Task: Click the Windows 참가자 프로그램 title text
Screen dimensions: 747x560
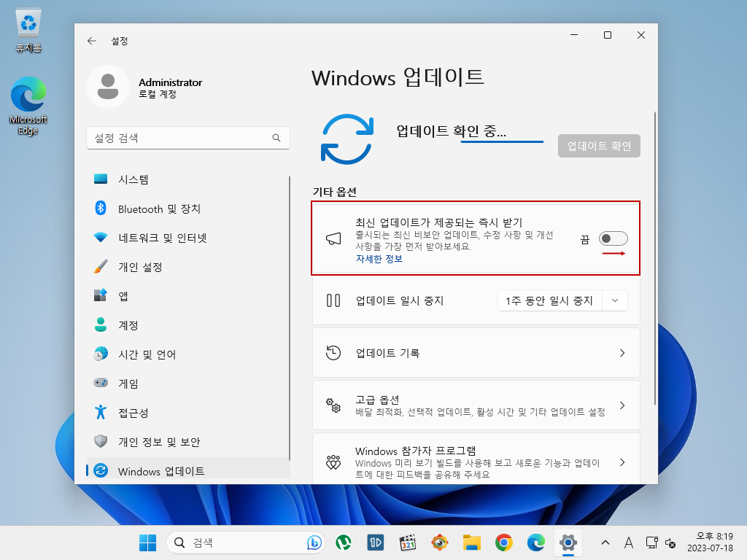Action: 415,451
